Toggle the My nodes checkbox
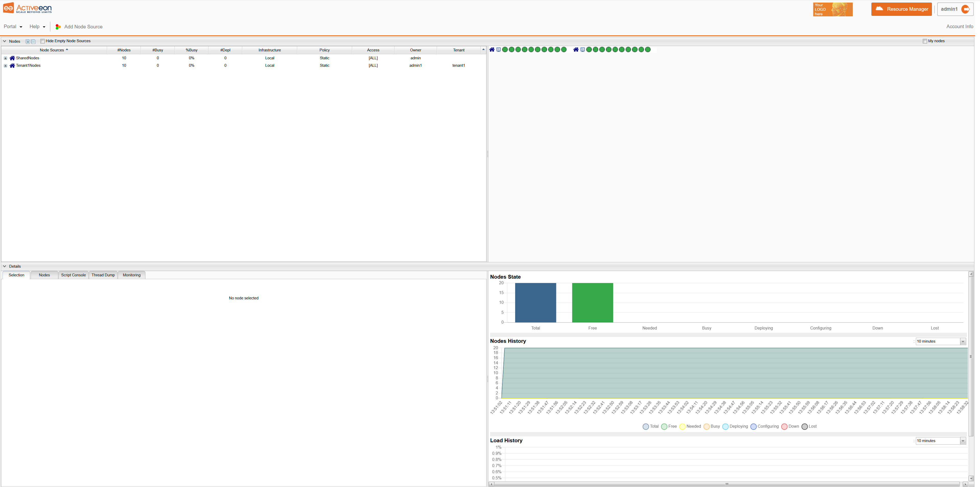The height and width of the screenshot is (487, 980). pos(925,41)
